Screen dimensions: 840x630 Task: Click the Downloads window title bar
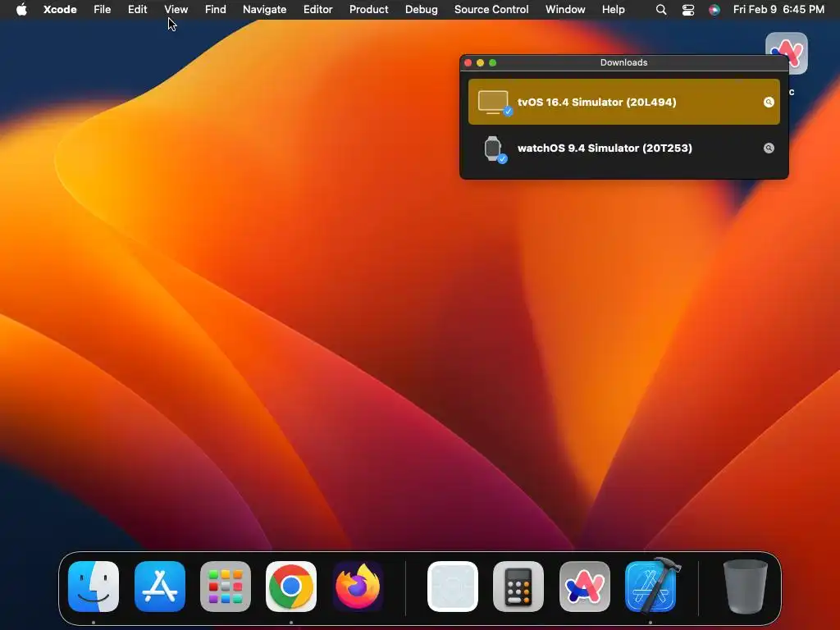[623, 62]
